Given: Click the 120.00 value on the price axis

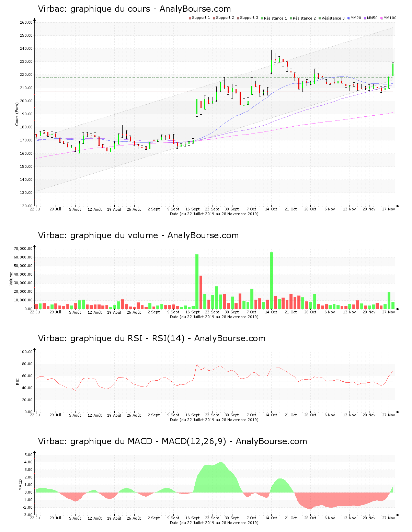Looking at the screenshot, I should tap(26, 206).
